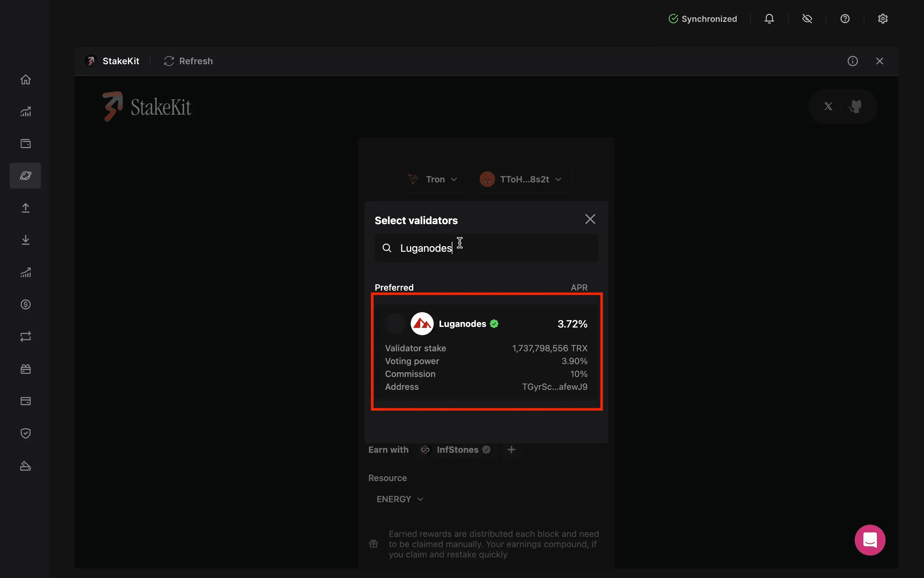Open Send via the upload arrow icon
The height and width of the screenshot is (578, 924).
[26, 207]
